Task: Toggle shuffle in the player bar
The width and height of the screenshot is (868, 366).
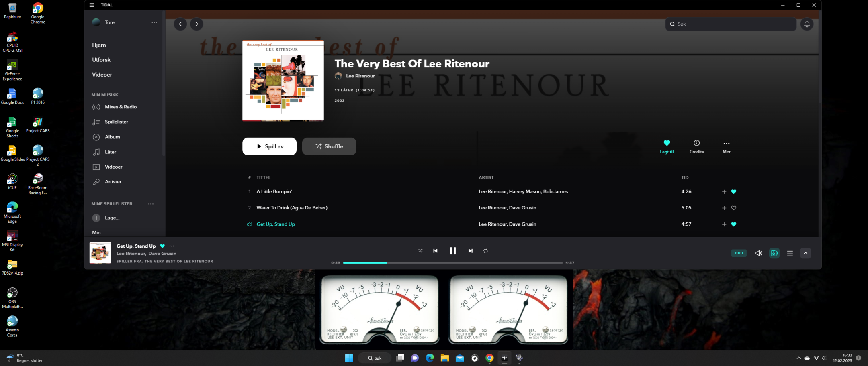Action: coord(420,251)
